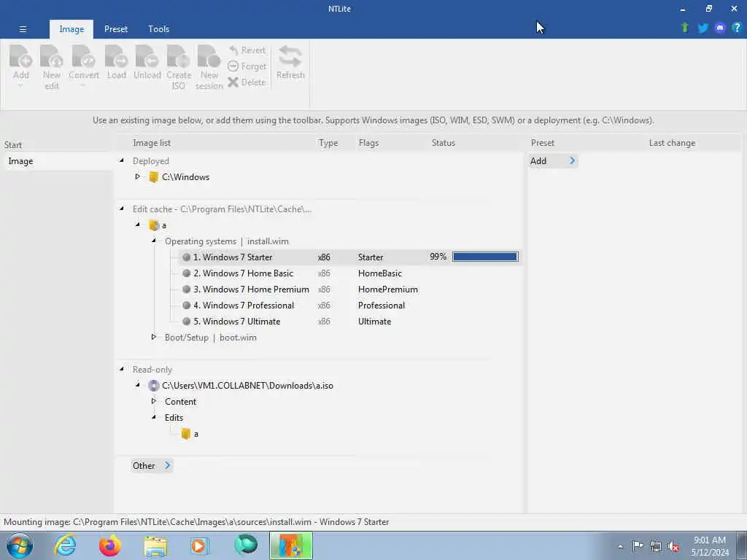
Task: Switch to the Tools ribbon tab
Action: pyautogui.click(x=158, y=29)
